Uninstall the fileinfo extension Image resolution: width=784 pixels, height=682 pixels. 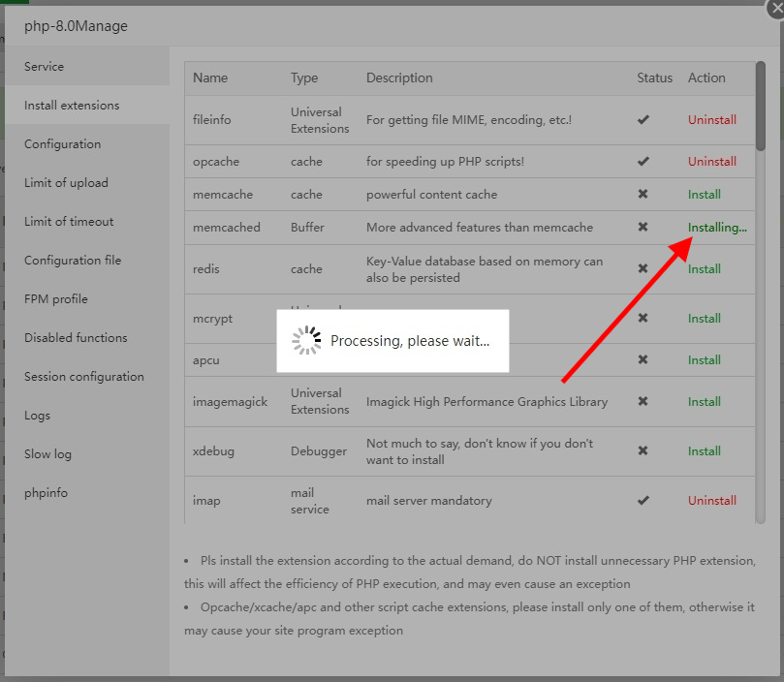712,120
